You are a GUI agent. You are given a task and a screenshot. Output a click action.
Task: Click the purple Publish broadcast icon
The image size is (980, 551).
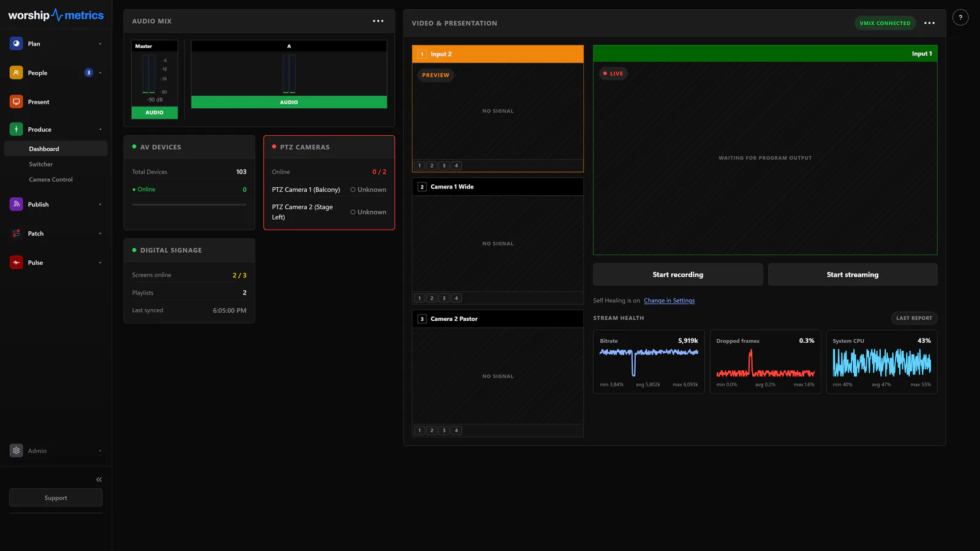17,204
